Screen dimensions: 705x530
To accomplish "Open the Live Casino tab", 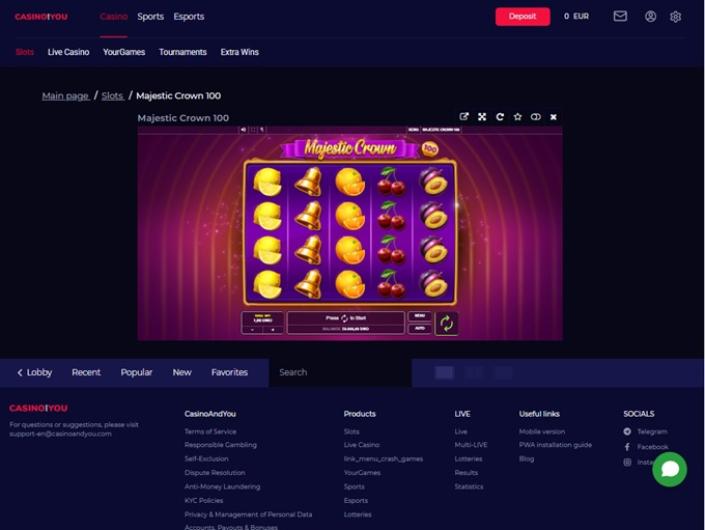I will pyautogui.click(x=68, y=52).
